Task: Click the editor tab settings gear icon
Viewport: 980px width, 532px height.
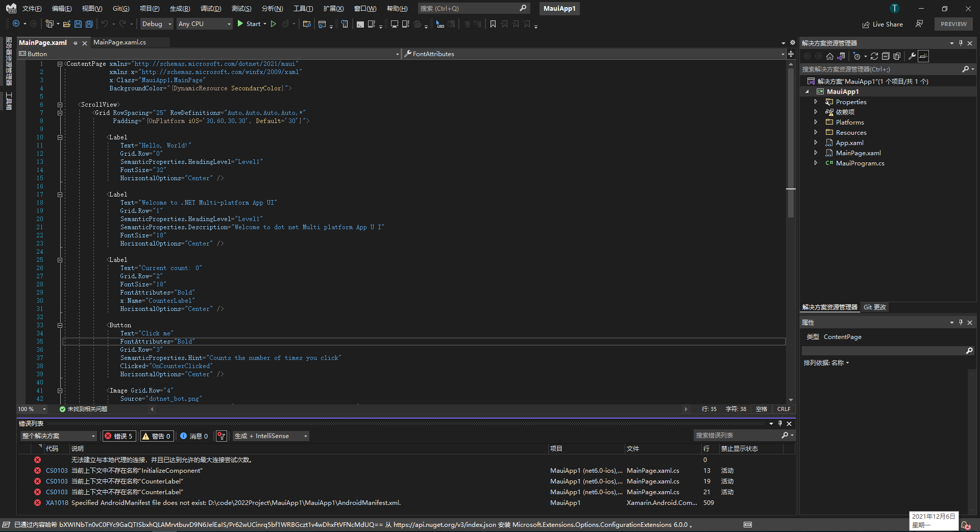Action: pyautogui.click(x=793, y=43)
